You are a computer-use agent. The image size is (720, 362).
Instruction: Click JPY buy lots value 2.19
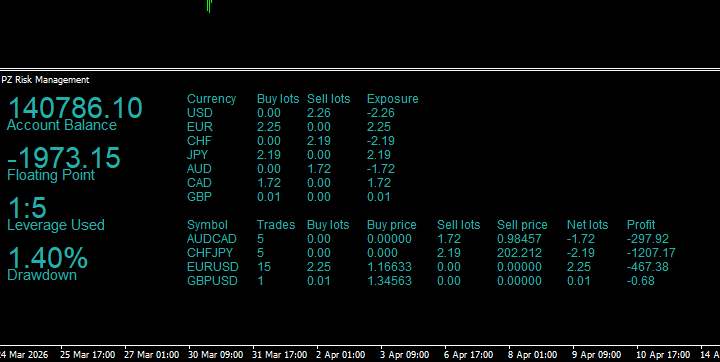coord(269,155)
